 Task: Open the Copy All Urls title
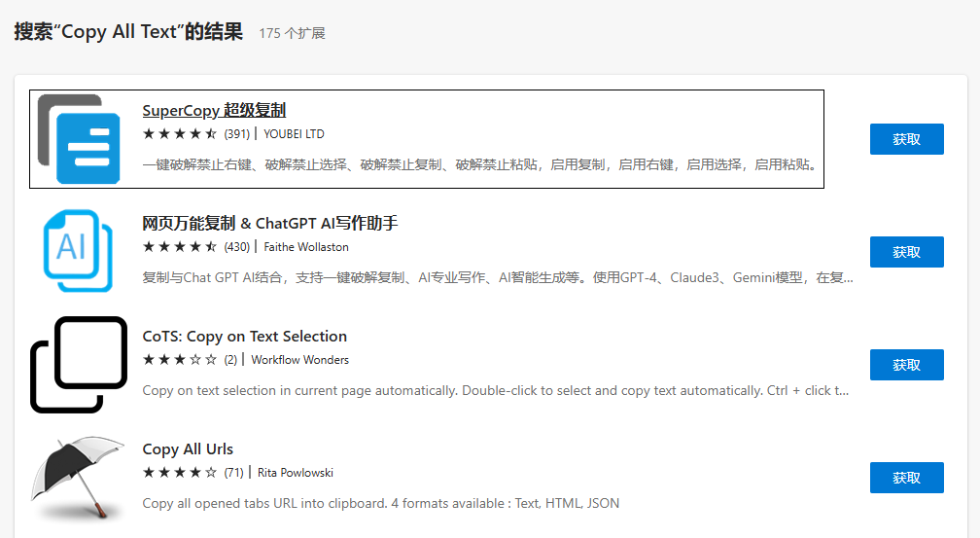click(x=188, y=449)
